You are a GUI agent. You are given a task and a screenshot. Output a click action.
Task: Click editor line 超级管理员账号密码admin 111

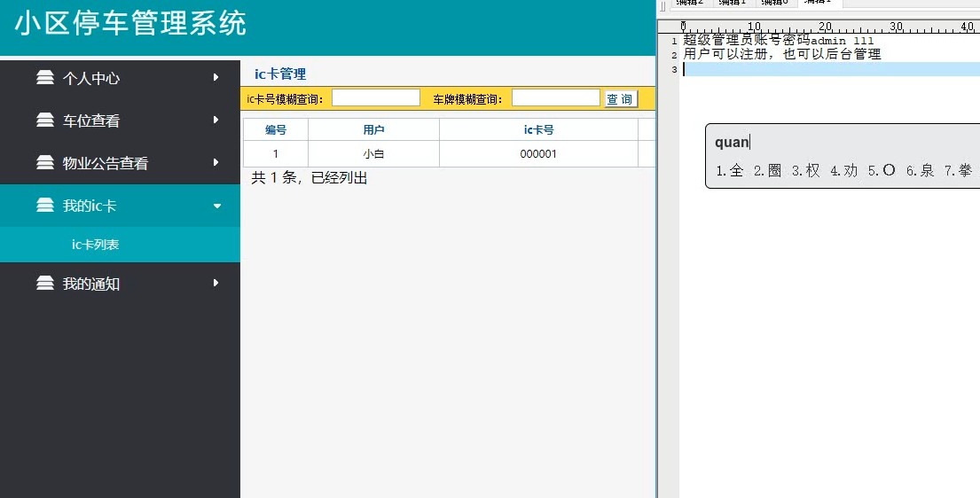[x=778, y=41]
